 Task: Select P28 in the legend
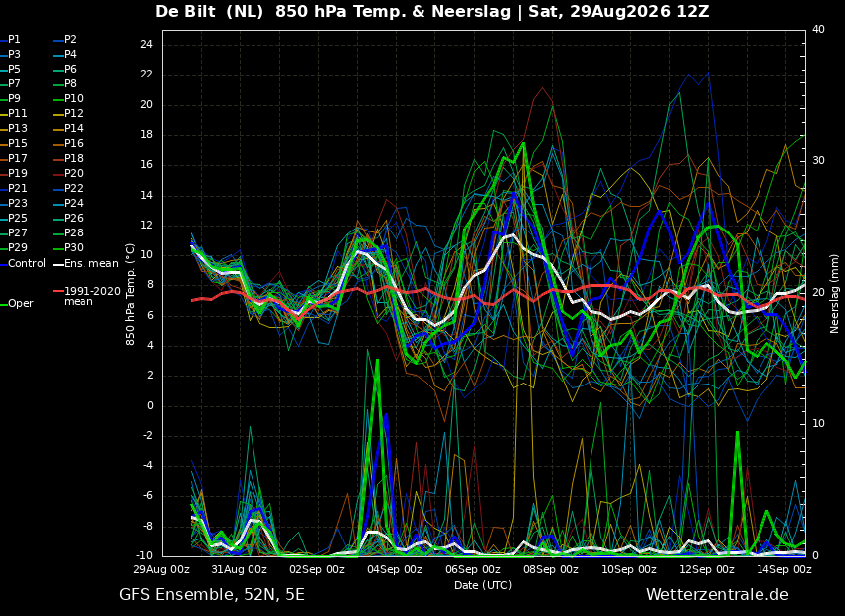pos(68,233)
